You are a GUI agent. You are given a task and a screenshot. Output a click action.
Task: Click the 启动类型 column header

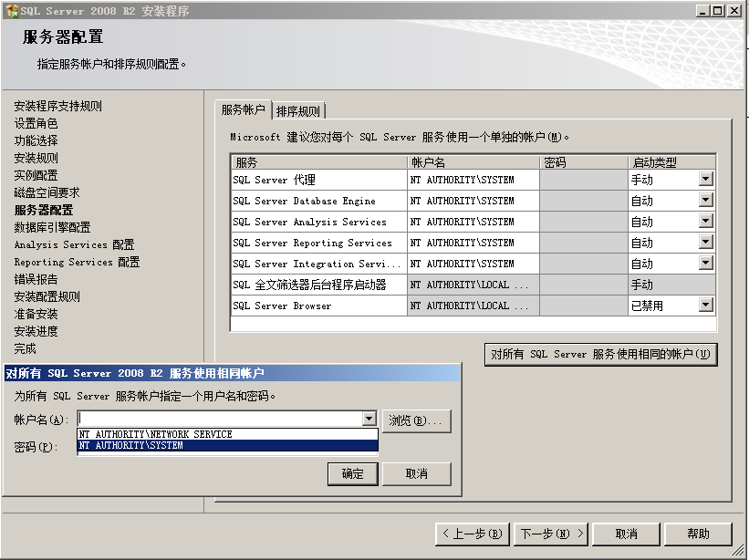click(671, 162)
